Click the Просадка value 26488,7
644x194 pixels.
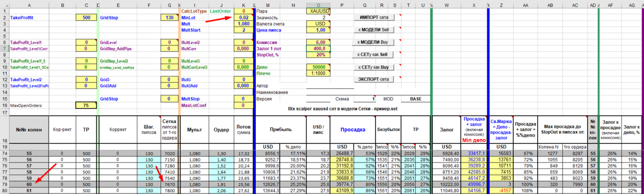coord(342,153)
